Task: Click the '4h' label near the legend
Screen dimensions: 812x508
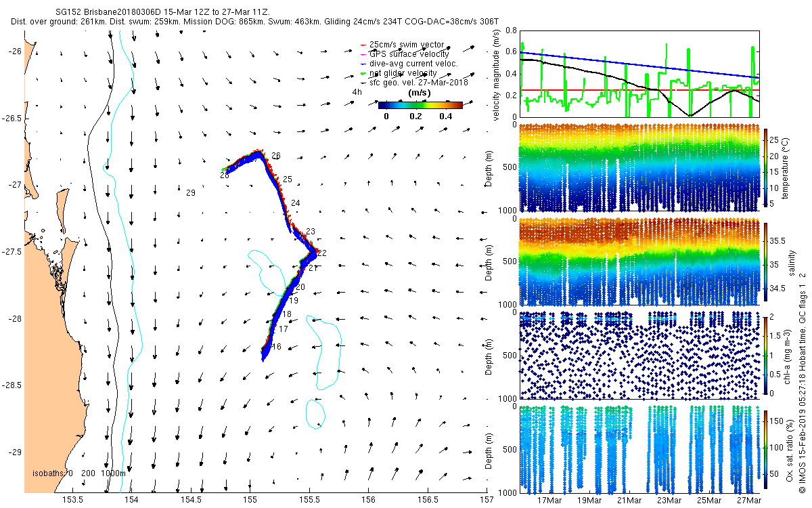Action: point(357,92)
